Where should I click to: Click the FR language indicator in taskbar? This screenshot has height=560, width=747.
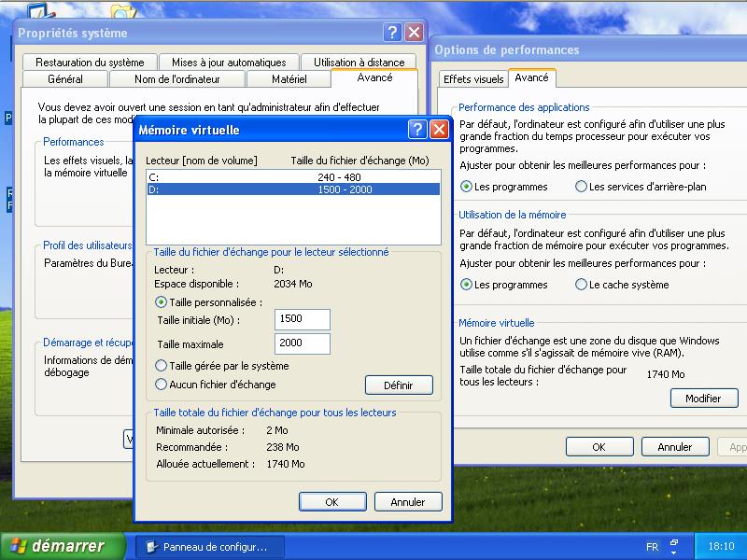click(x=651, y=546)
